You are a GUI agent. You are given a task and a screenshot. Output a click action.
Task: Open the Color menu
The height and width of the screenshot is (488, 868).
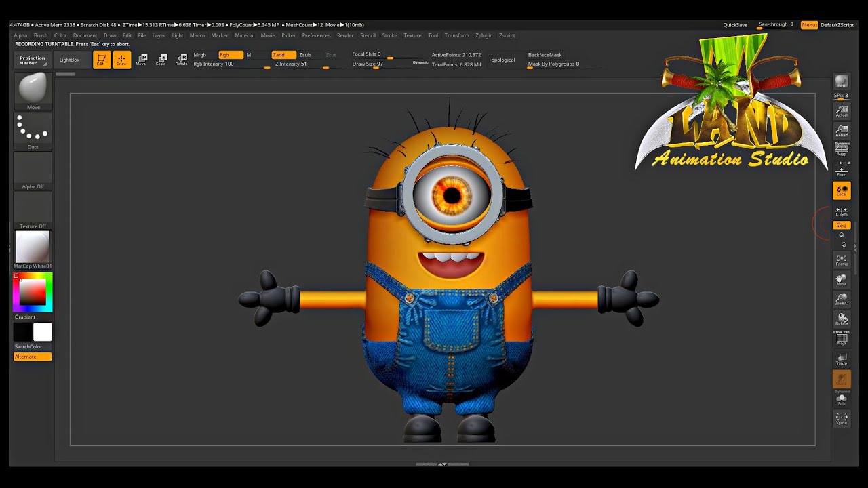pyautogui.click(x=60, y=35)
